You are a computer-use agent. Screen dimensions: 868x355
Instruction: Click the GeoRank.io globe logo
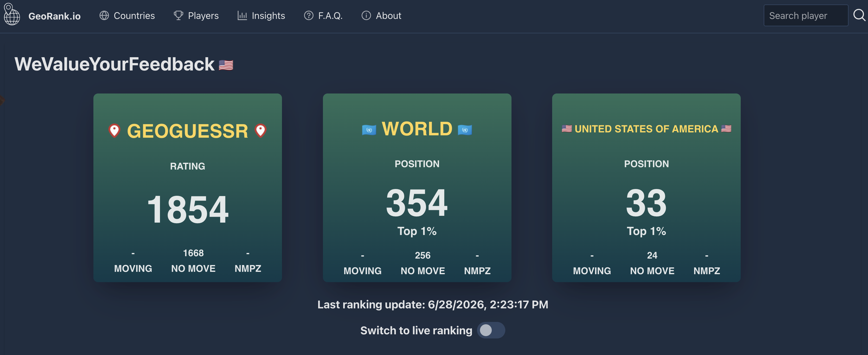click(x=12, y=14)
